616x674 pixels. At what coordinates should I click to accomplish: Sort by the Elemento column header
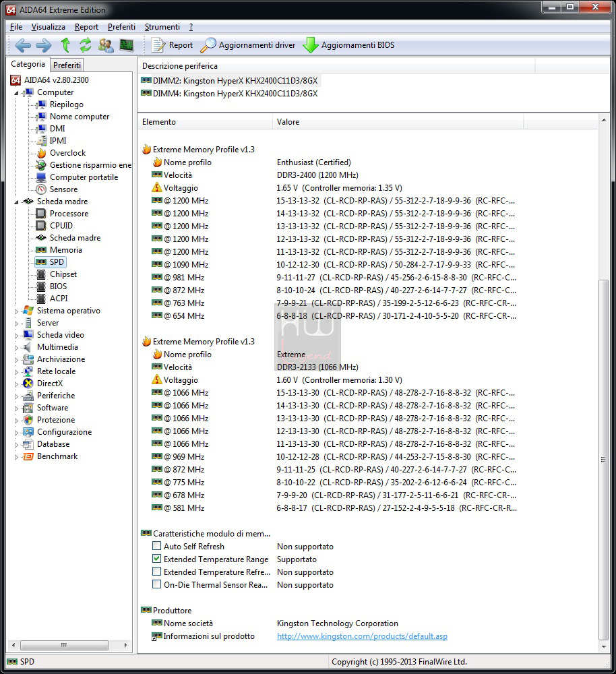pos(205,121)
